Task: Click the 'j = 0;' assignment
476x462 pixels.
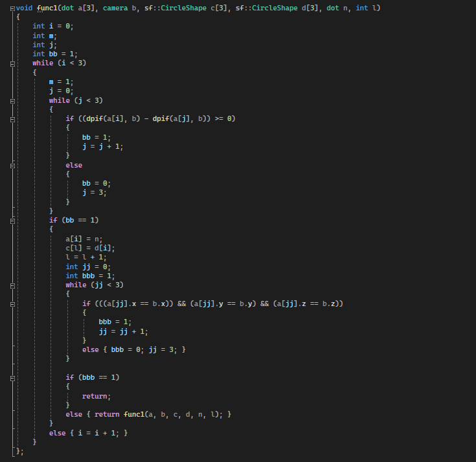Action: pyautogui.click(x=61, y=91)
